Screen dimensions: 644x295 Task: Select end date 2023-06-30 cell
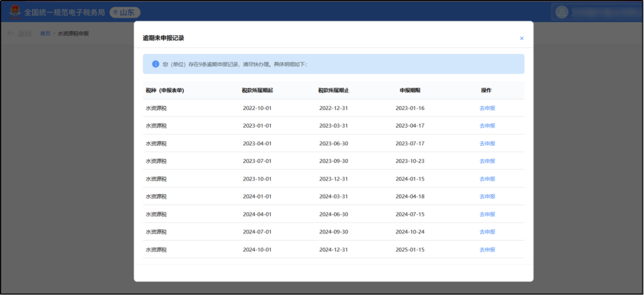333,143
